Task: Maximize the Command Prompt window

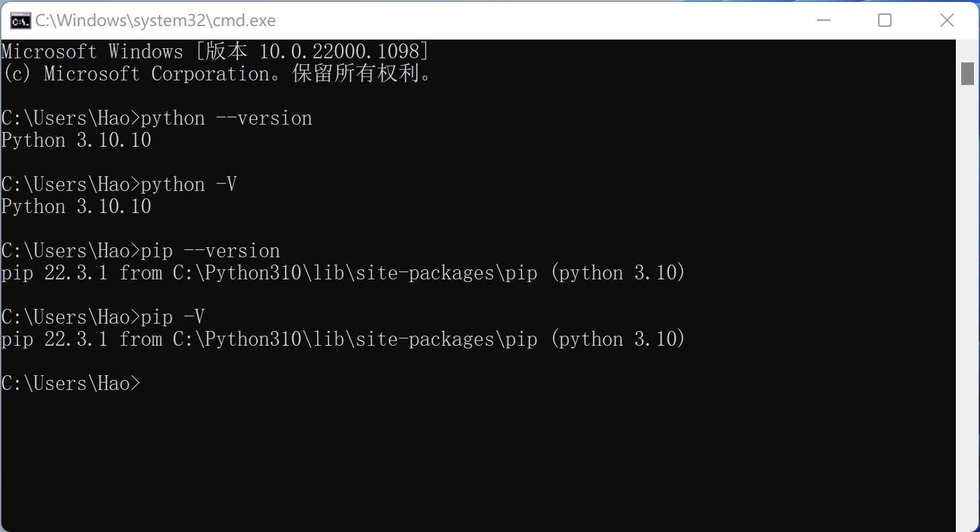Action: [x=884, y=20]
